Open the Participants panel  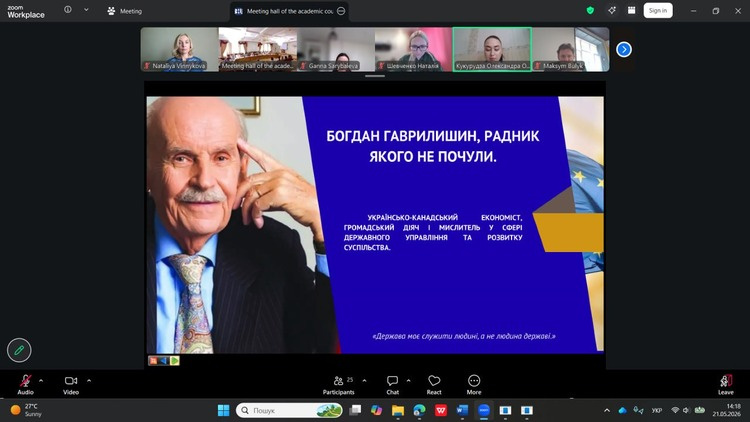[338, 384]
